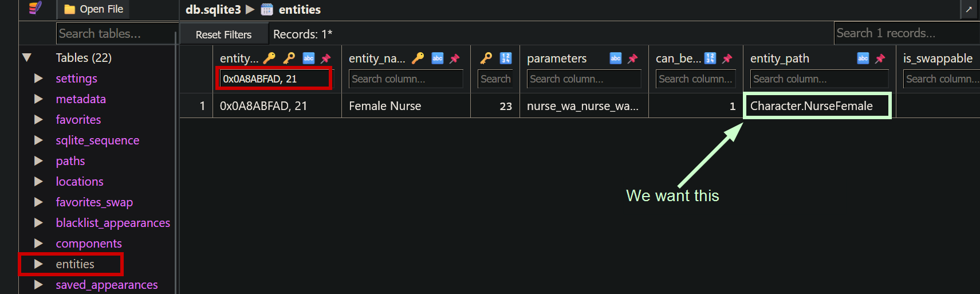Collapse the Tables (22) tree
The height and width of the screenshot is (294, 980).
click(x=27, y=58)
